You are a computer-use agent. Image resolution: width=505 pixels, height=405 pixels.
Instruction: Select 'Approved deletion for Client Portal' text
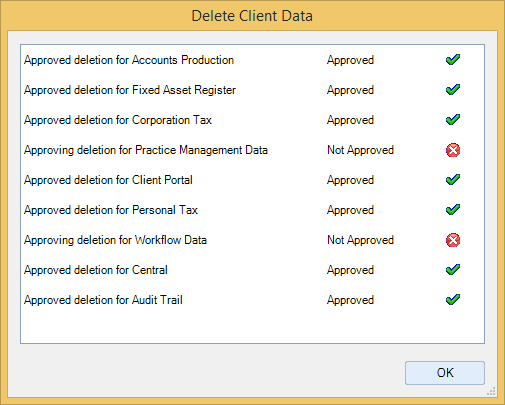[x=108, y=180]
